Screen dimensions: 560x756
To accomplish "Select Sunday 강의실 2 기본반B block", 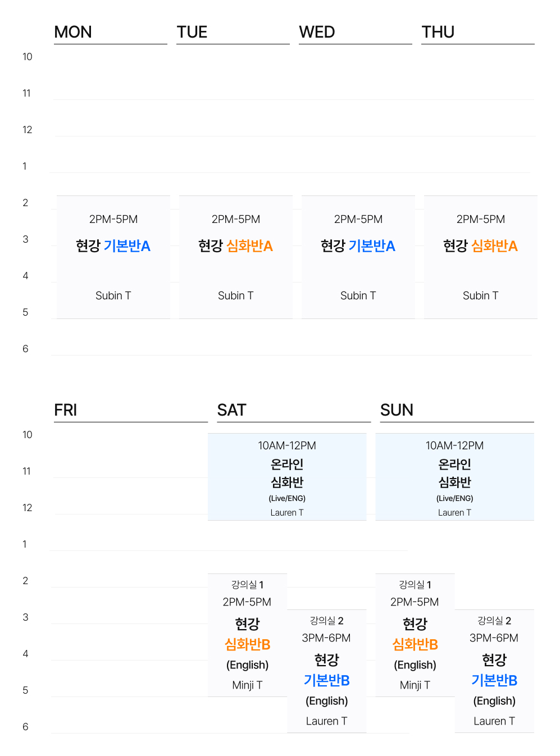I will tap(494, 671).
